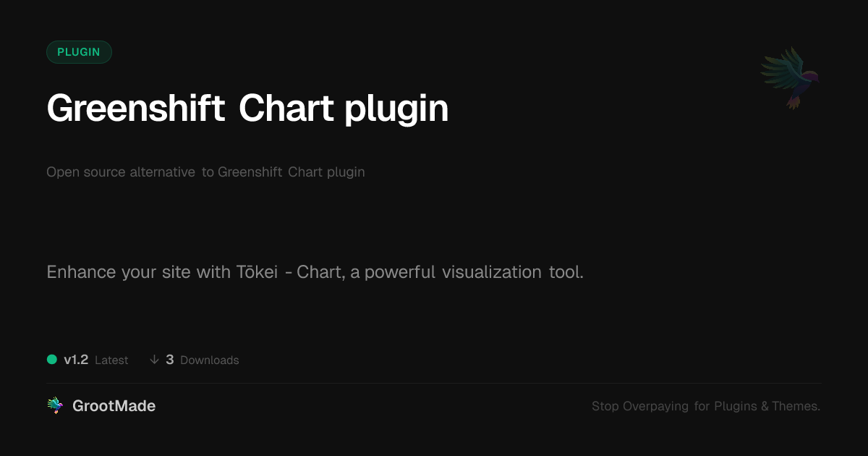Click the Stop Overpaying tagline's first words

coord(640,406)
